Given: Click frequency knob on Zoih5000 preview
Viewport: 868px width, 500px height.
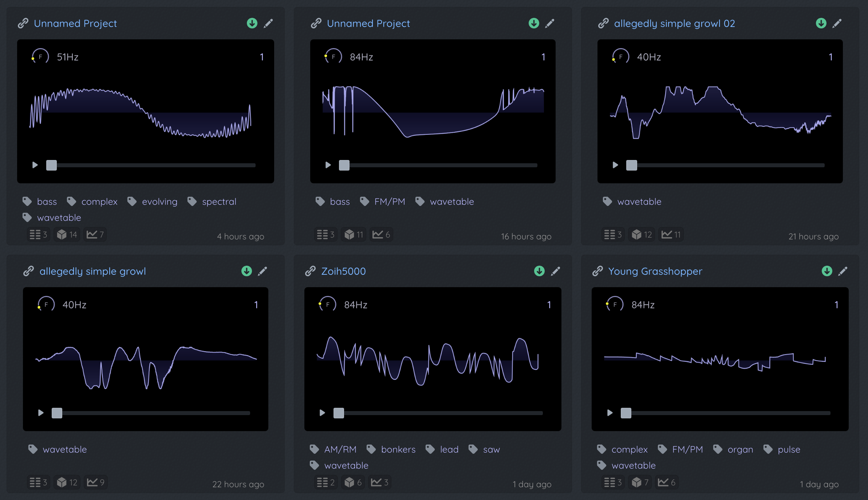Looking at the screenshot, I should point(328,305).
